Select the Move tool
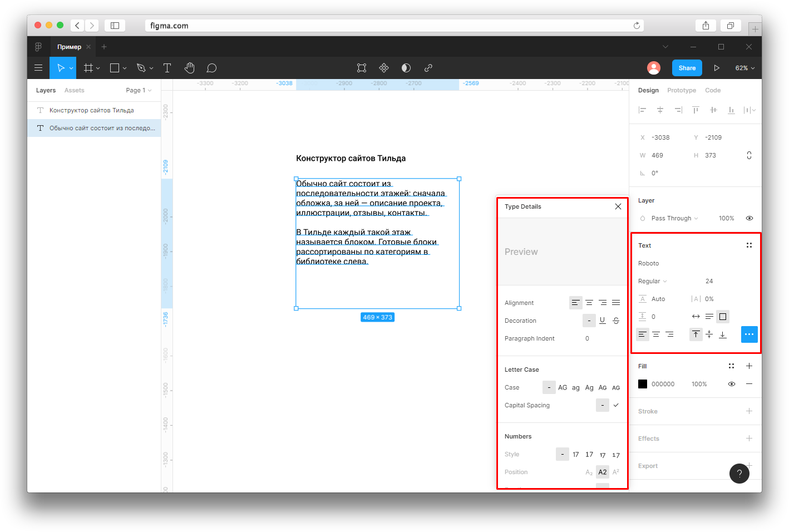The height and width of the screenshot is (532, 789). pyautogui.click(x=61, y=68)
